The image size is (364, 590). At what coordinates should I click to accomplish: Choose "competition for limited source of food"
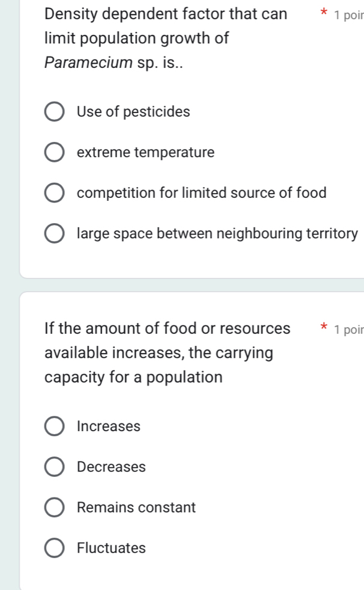(x=54, y=192)
